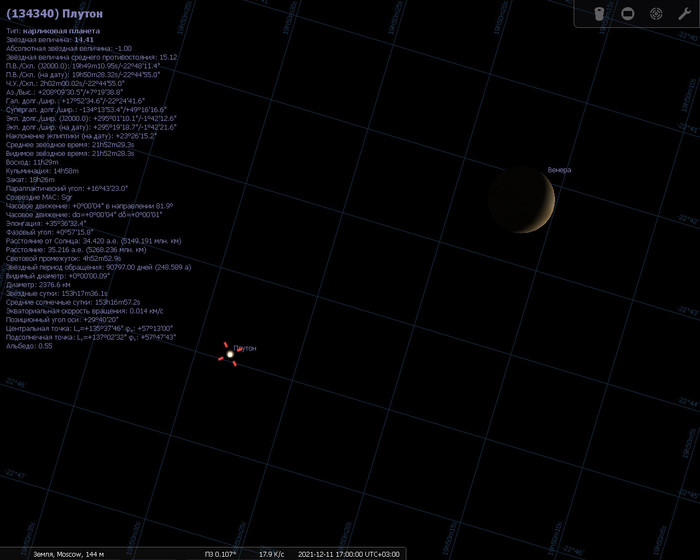Click 'Альбедо: 0.55' line

(x=29, y=346)
